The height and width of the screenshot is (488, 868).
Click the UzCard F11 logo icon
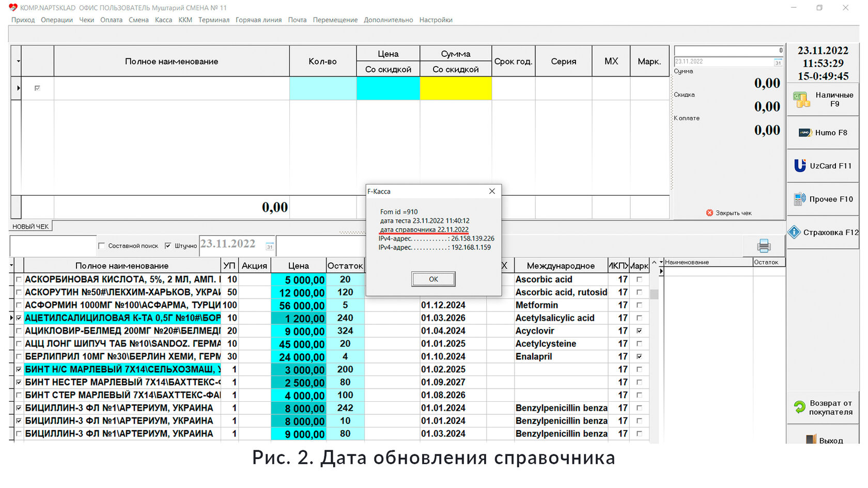(800, 166)
